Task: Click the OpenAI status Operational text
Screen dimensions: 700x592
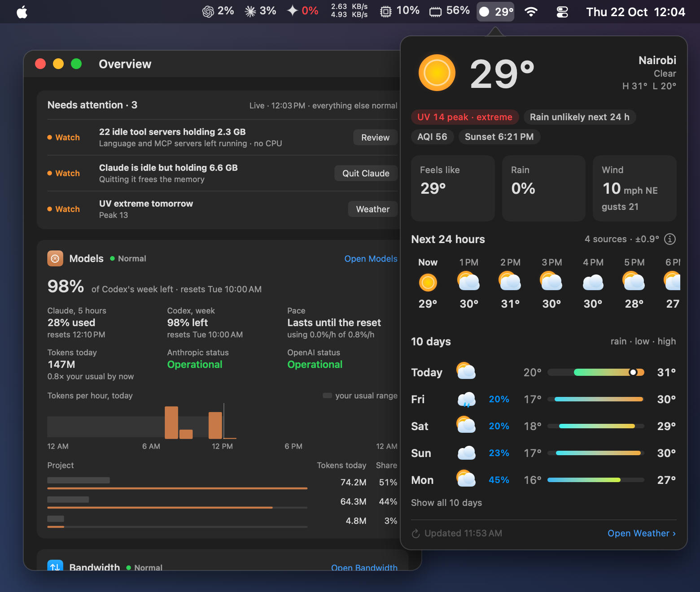Action: coord(315,365)
